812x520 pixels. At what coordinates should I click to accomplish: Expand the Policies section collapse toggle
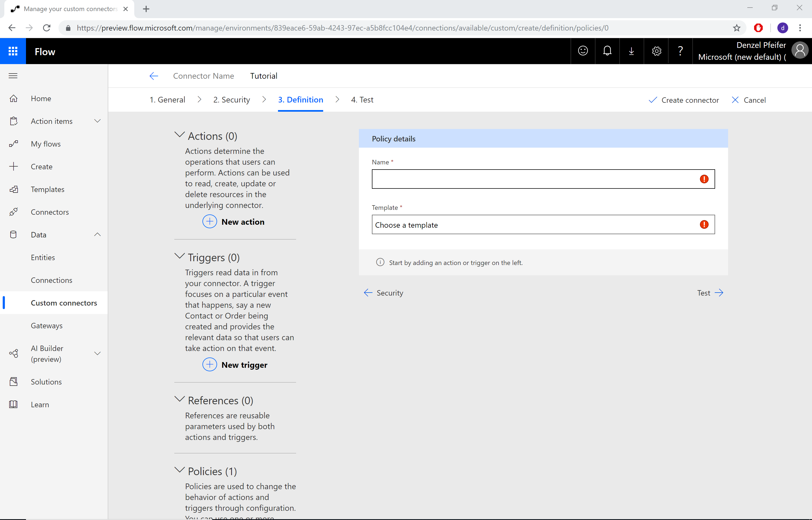pos(179,470)
